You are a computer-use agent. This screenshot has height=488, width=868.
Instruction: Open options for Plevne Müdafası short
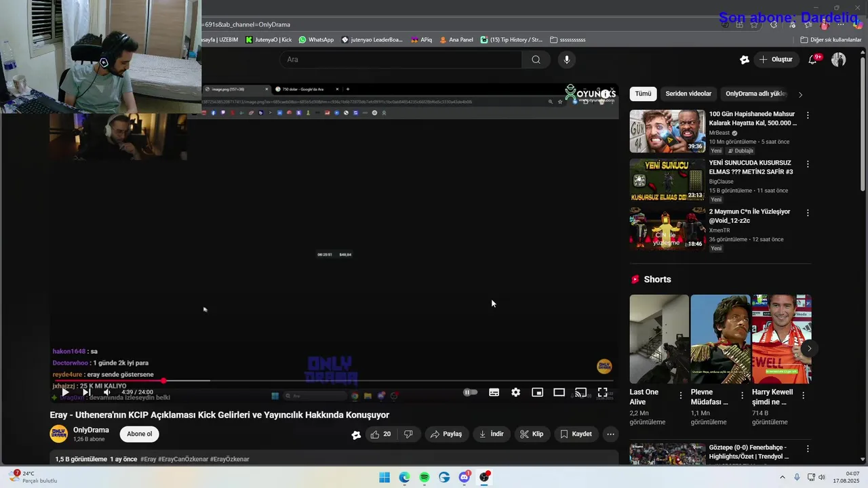point(742,394)
